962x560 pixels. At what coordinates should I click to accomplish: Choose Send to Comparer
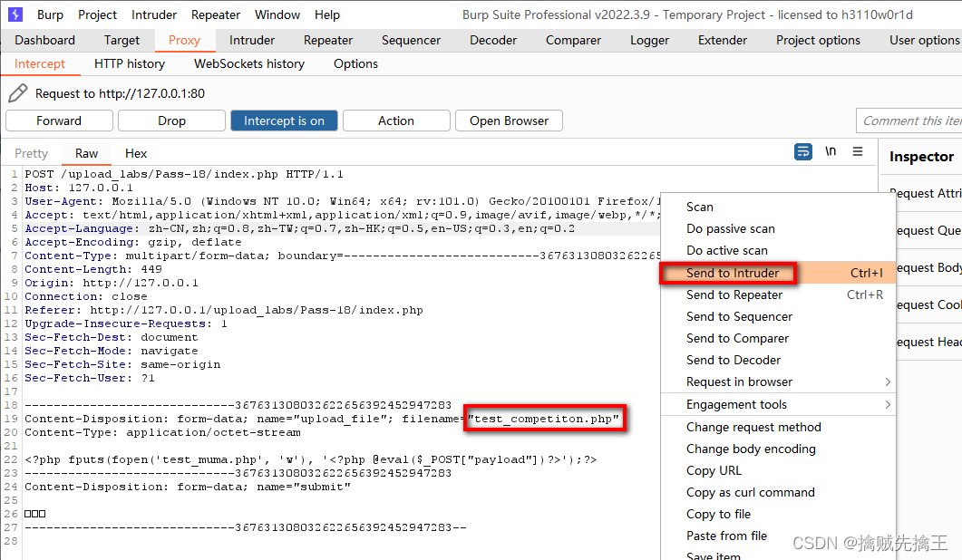pyautogui.click(x=778, y=339)
